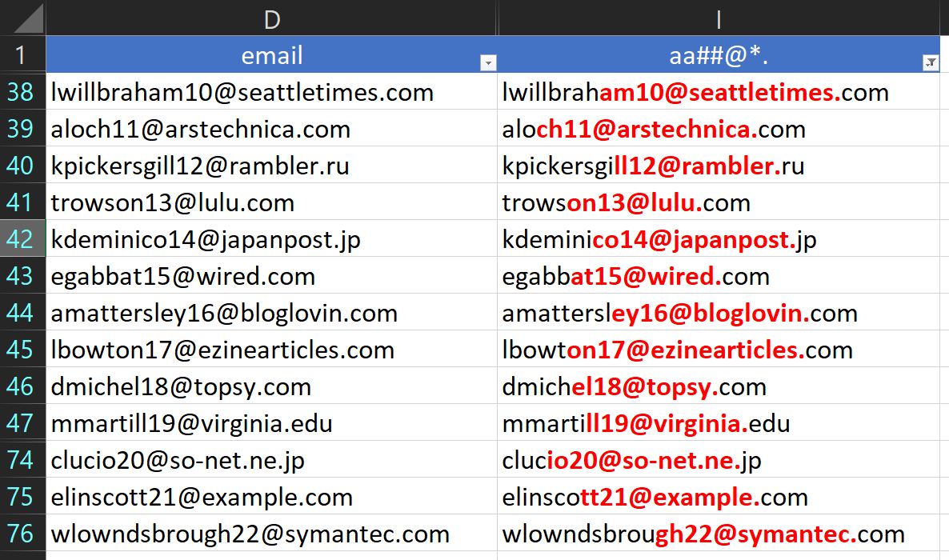Select row 74 header
The width and height of the screenshot is (949, 560).
(20, 460)
